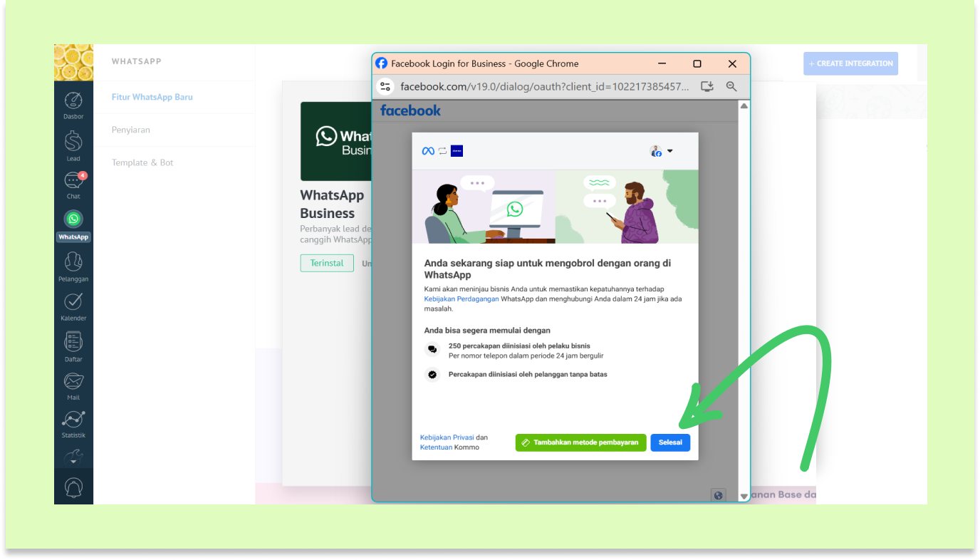
Task: View site information in the popup address bar
Action: pyautogui.click(x=385, y=87)
